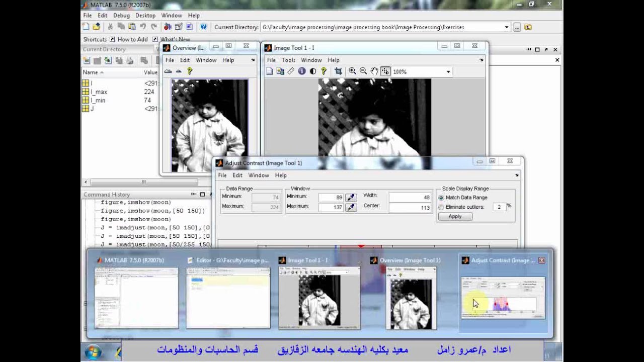The height and width of the screenshot is (362, 644).
Task: Click the New variable icon in Workspace toolbar
Action: [87, 60]
